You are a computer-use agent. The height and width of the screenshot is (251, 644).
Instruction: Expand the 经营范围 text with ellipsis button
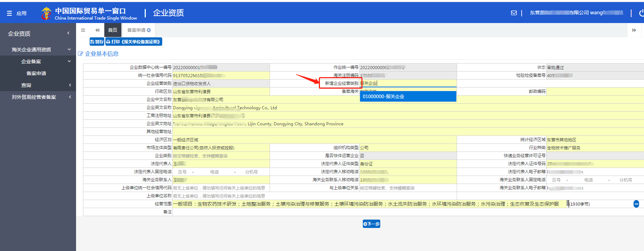(636, 204)
